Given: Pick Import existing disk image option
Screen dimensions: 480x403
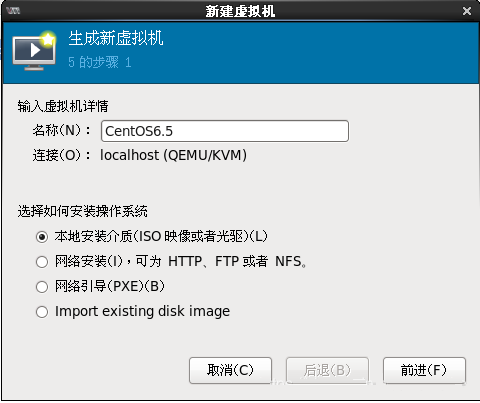Looking at the screenshot, I should [42, 312].
